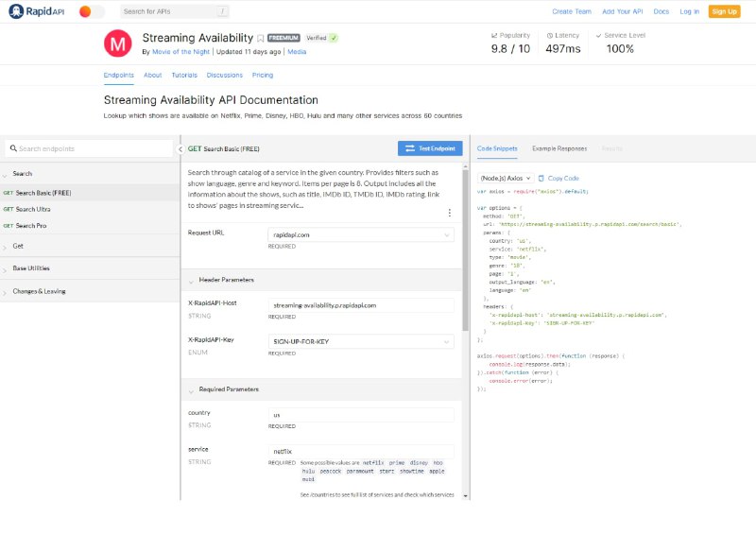Click the red M API avatar
The image size is (756, 535).
pos(117,43)
